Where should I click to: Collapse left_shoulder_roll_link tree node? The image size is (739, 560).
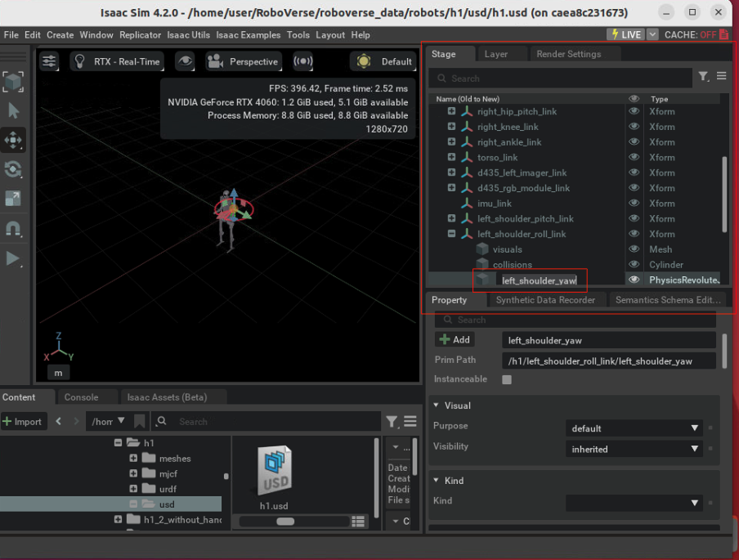tap(451, 234)
